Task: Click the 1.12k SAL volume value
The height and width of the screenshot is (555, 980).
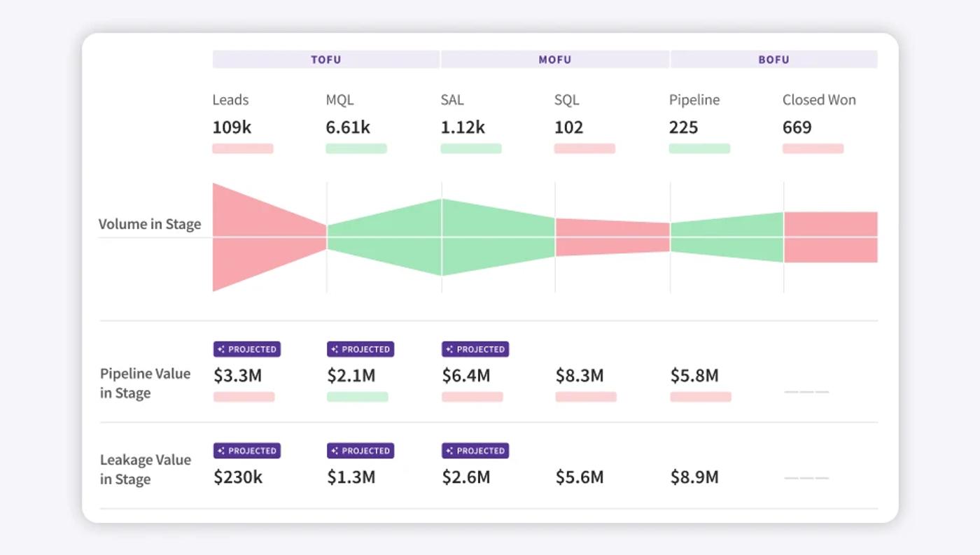Action: (x=463, y=127)
